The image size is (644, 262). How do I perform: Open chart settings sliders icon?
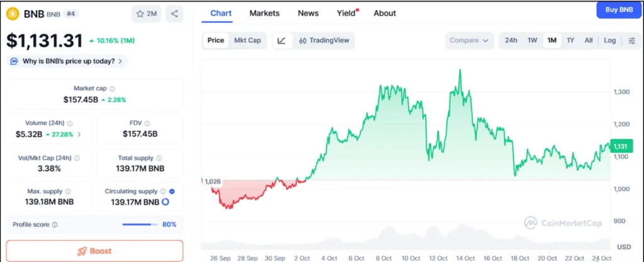pyautogui.click(x=631, y=41)
